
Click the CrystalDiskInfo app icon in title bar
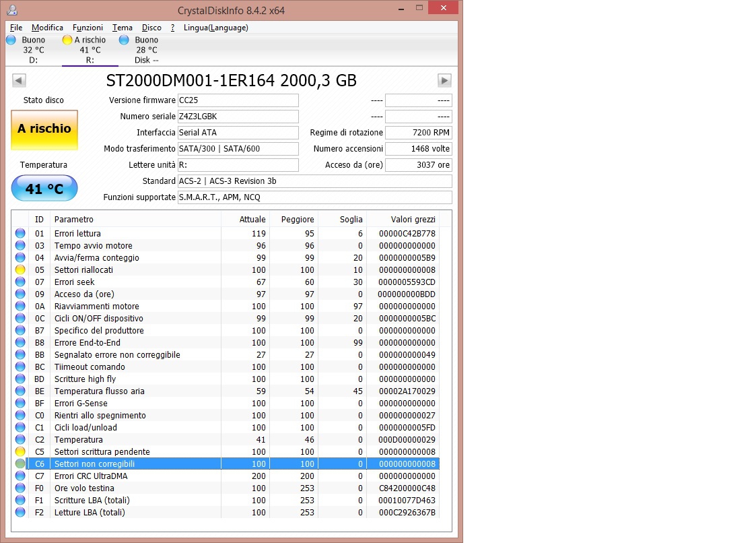pos(12,9)
